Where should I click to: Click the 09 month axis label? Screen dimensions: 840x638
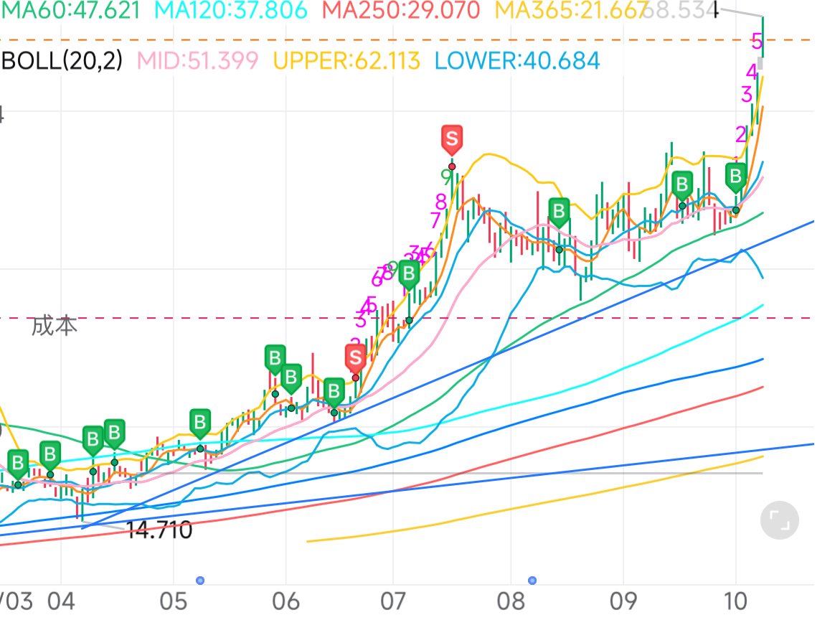pyautogui.click(x=623, y=601)
